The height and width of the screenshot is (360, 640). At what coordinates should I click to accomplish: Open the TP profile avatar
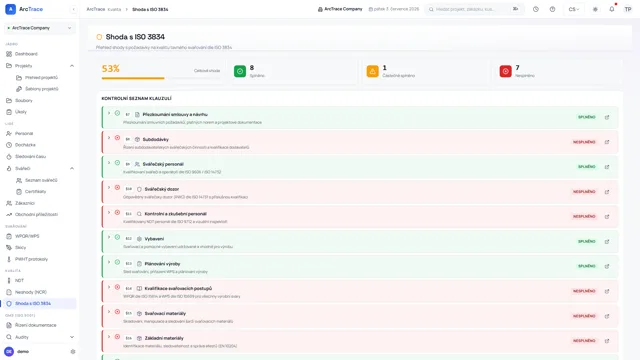pos(628,9)
